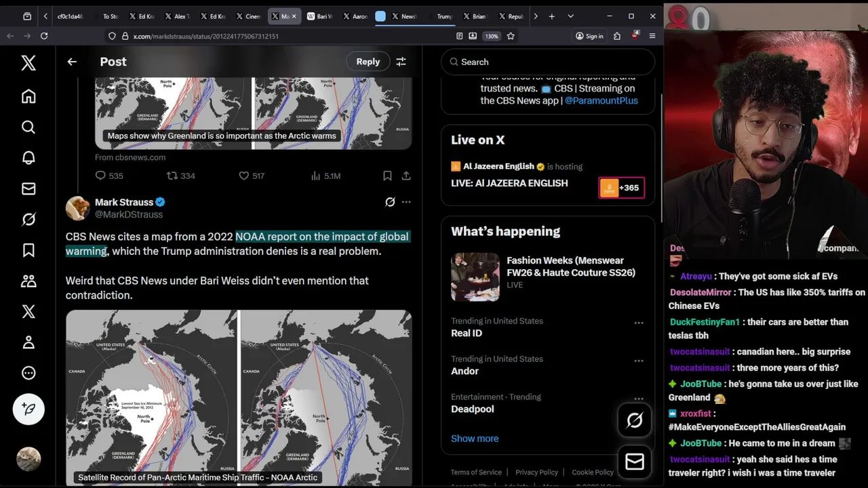This screenshot has height=488, width=868.
Task: Open Grok in X sidebar
Action: (x=28, y=219)
